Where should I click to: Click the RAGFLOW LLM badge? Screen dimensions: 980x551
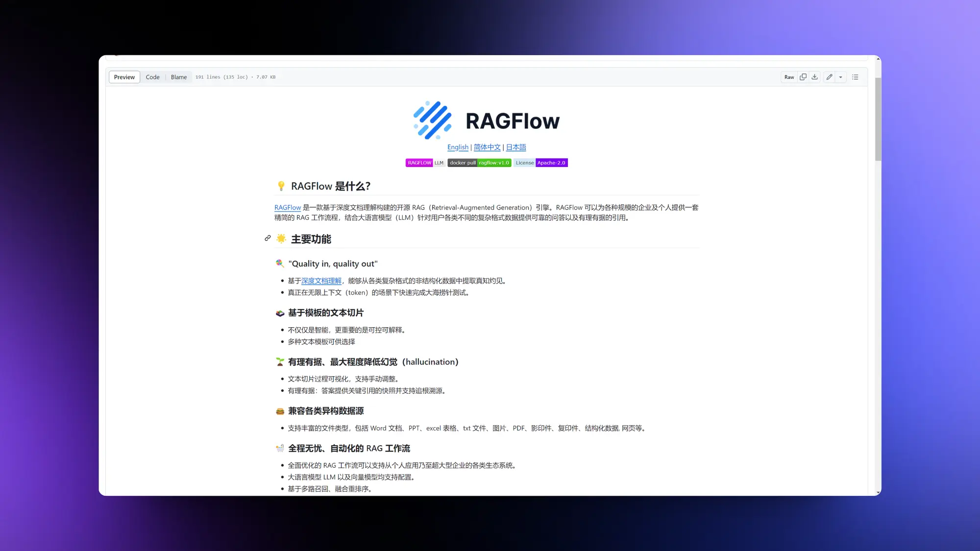pyautogui.click(x=425, y=163)
